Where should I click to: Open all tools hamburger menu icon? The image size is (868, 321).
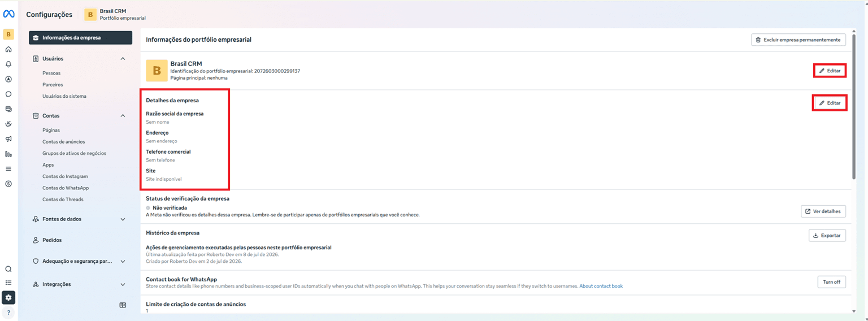click(8, 168)
